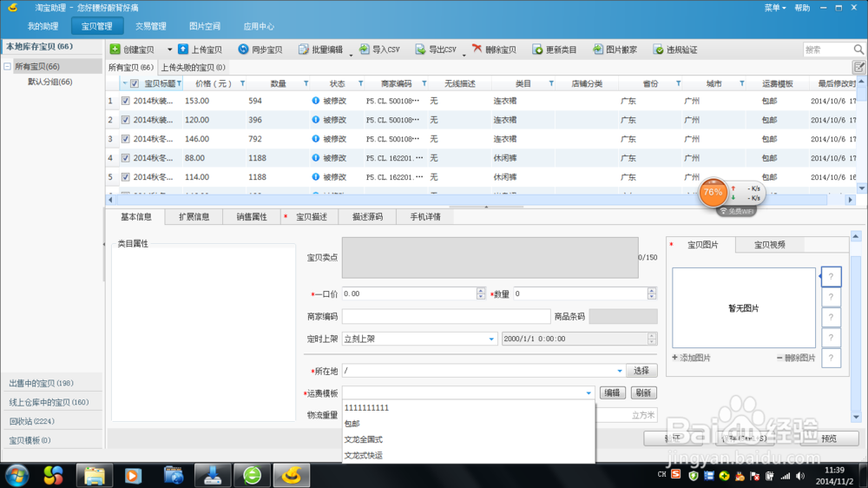Click the search magnifier icon
The width and height of the screenshot is (868, 488).
coord(858,49)
